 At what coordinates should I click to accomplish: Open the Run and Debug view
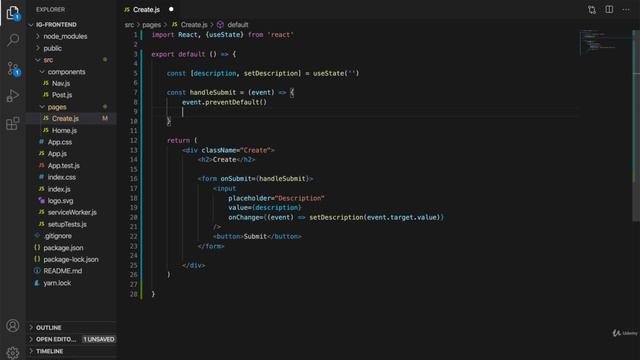13,96
